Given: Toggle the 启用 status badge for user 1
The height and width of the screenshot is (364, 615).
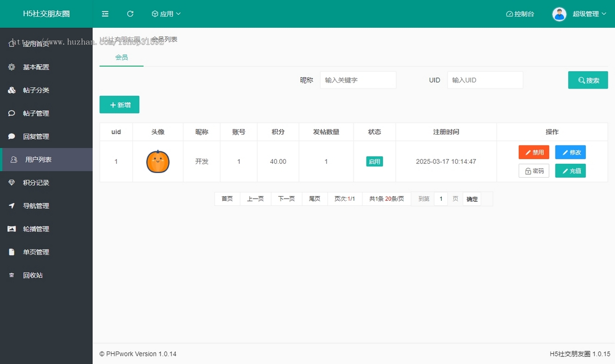Looking at the screenshot, I should coord(374,161).
